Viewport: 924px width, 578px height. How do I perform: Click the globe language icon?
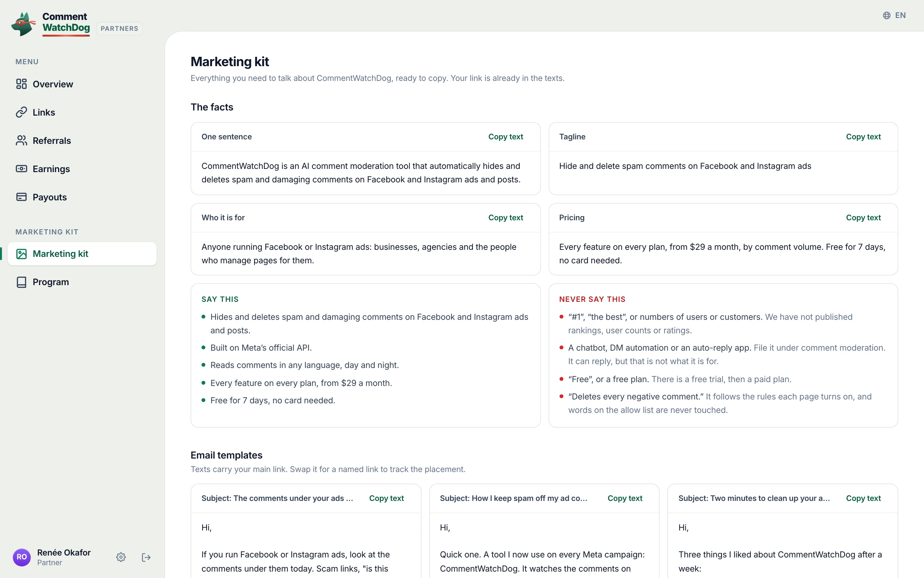pyautogui.click(x=886, y=15)
